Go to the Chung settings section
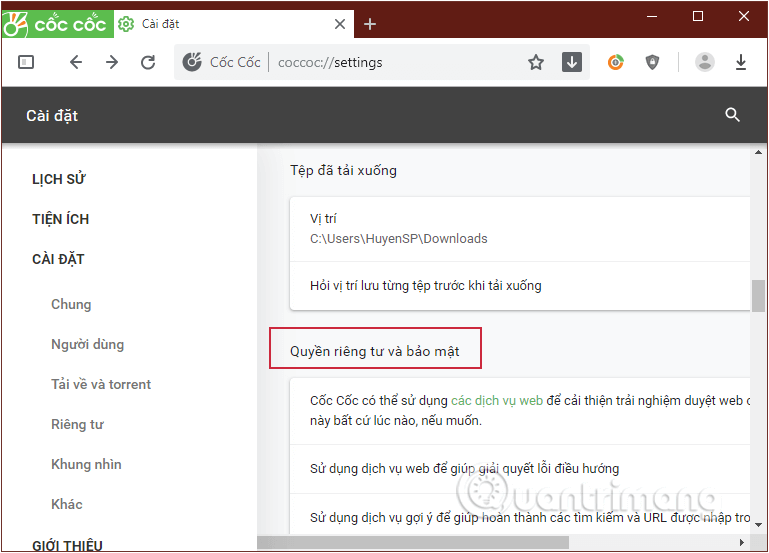The image size is (769, 553). point(71,304)
